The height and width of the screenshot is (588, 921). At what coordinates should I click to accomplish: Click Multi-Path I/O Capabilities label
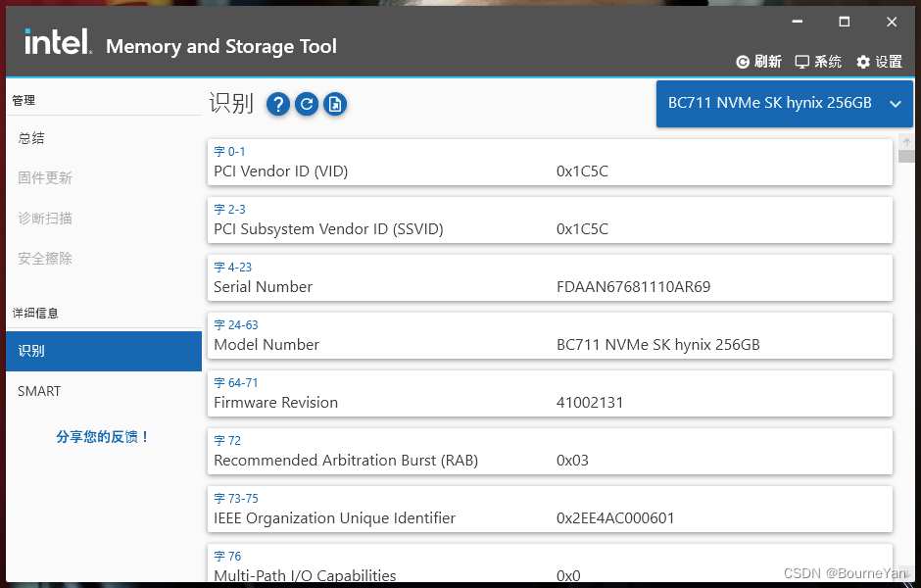tap(305, 575)
